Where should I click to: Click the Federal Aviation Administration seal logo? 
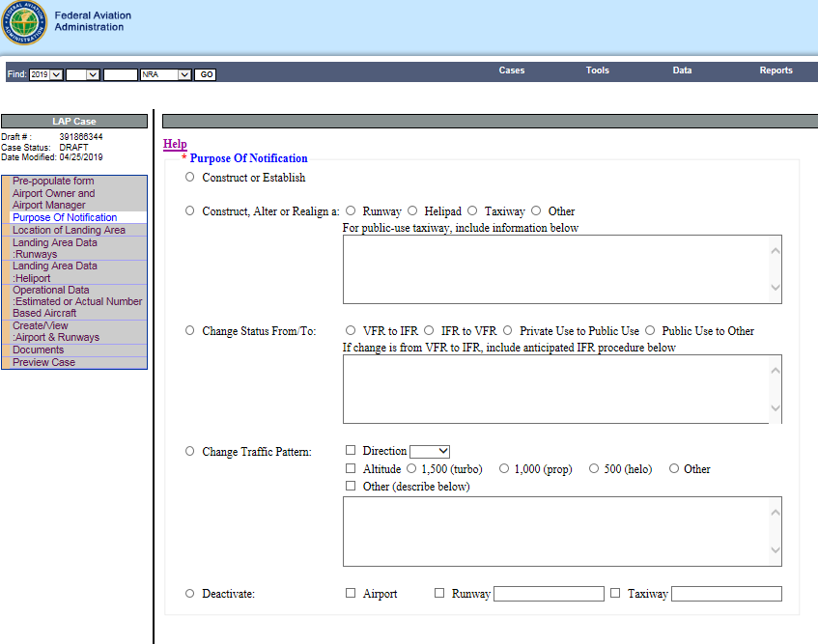tap(24, 23)
